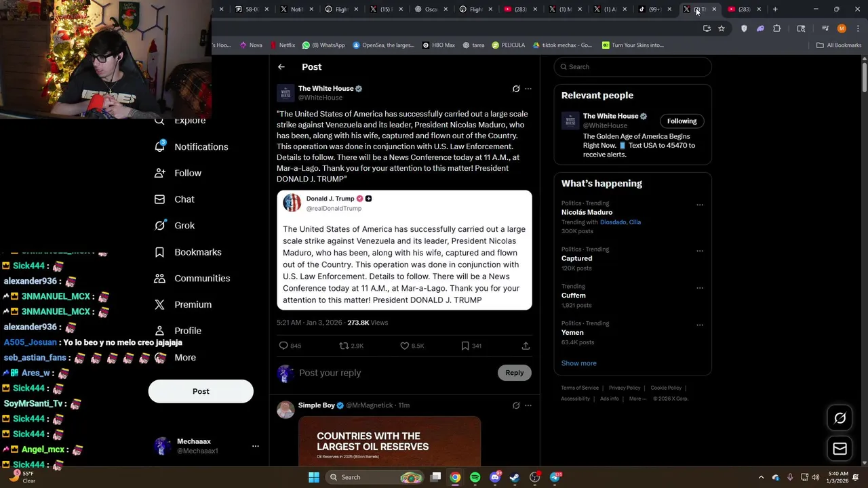The width and height of the screenshot is (868, 488).
Task: Open options for Captured trend
Action: point(700,251)
